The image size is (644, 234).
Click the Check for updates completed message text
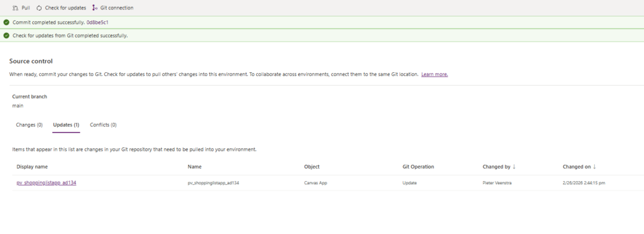(x=70, y=35)
